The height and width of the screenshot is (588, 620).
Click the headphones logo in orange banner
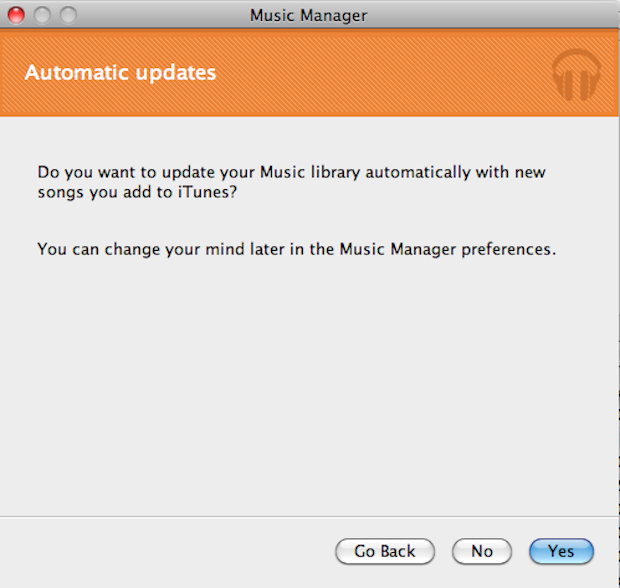(576, 75)
